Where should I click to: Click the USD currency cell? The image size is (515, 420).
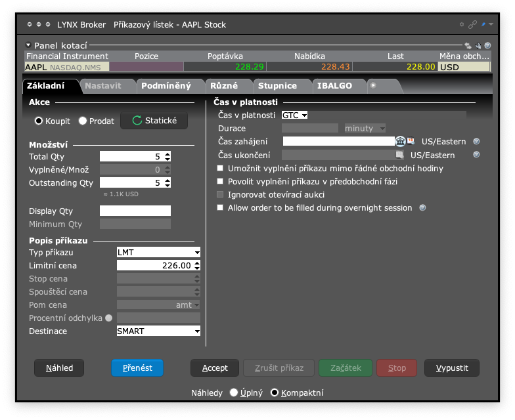464,67
